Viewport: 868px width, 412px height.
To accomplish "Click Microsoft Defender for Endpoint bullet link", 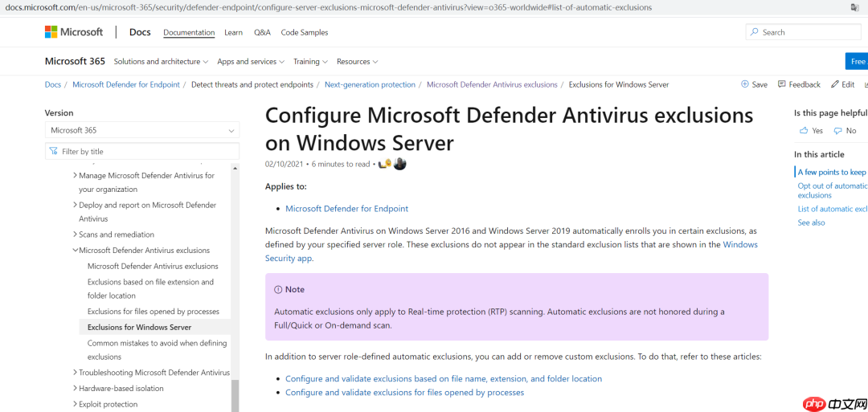I will 346,209.
